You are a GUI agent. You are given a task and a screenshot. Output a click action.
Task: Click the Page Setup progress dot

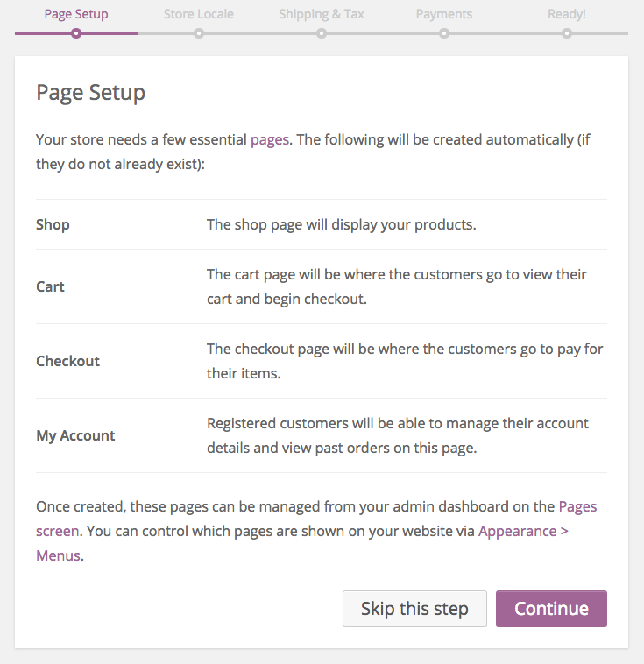(76, 33)
